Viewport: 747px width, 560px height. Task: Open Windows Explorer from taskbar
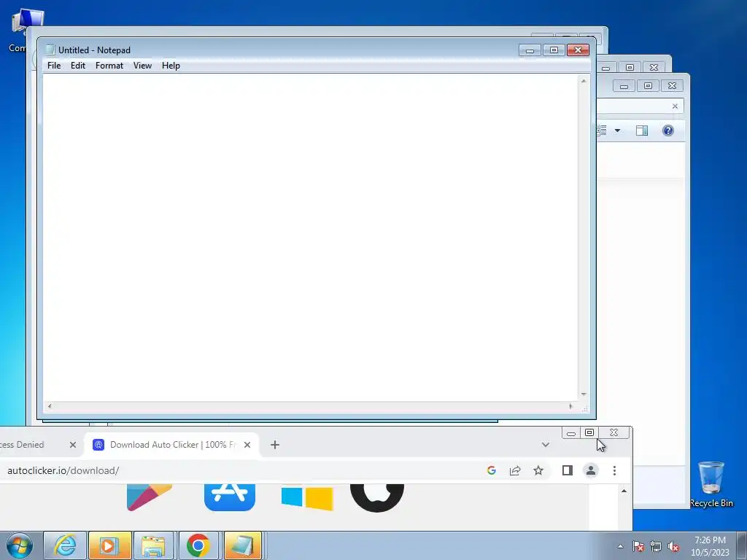click(153, 545)
